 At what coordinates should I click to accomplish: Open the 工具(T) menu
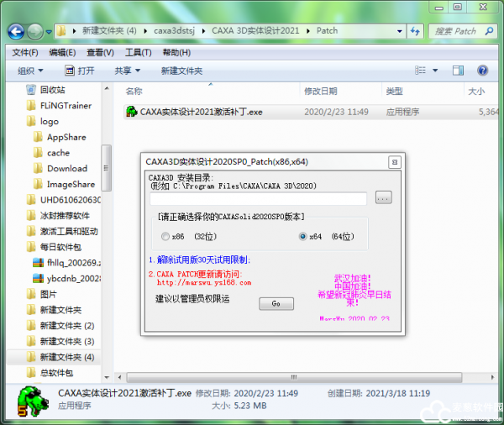139,52
